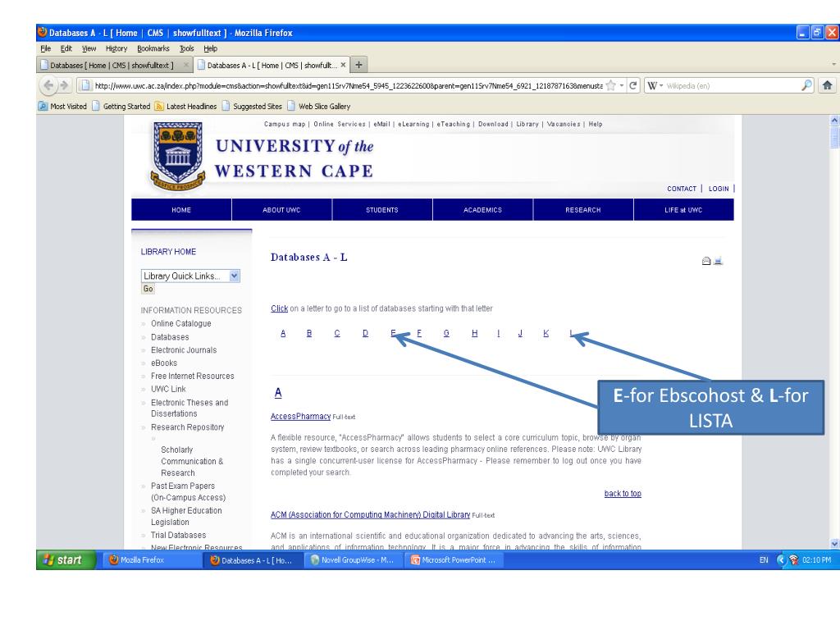Click the print page icon near heading
The height and width of the screenshot is (630, 840).
[x=718, y=261]
